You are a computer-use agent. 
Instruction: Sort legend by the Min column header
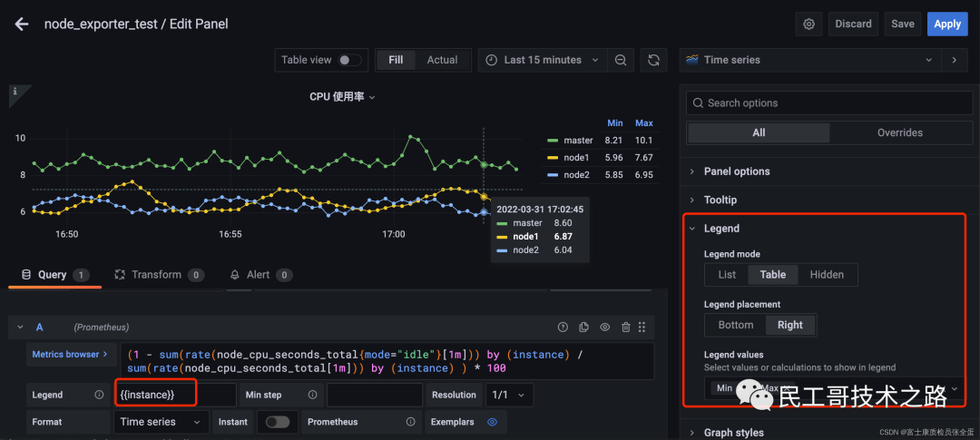tap(615, 122)
